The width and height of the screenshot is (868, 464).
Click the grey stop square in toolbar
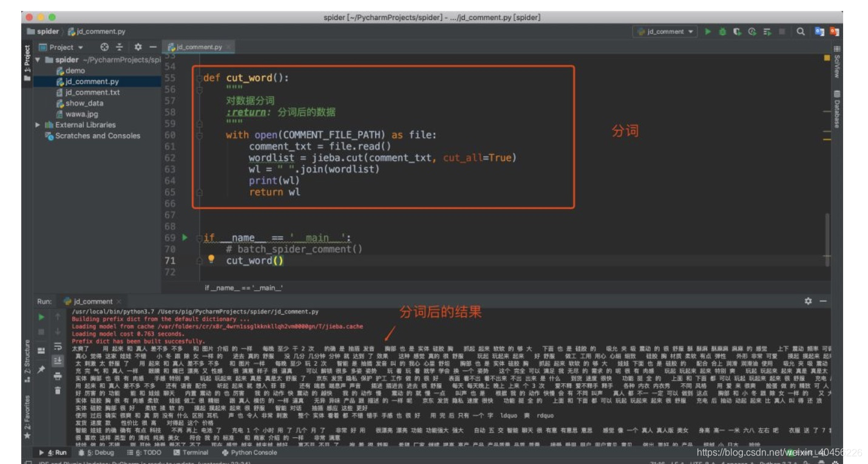(x=782, y=32)
